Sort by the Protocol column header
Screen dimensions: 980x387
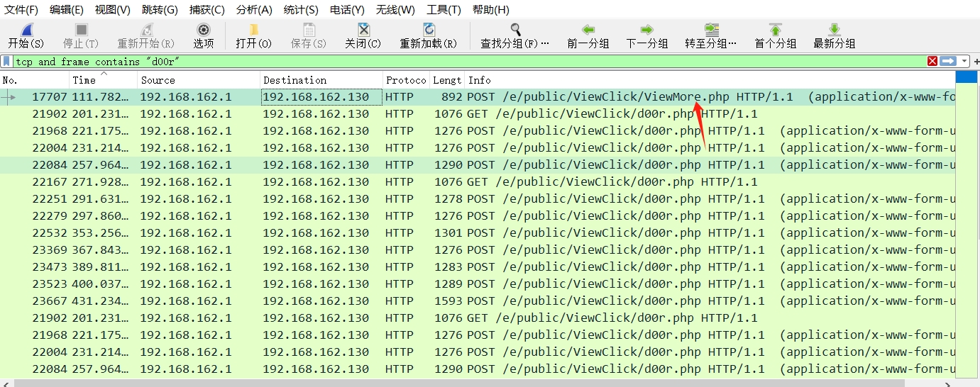[x=406, y=80]
